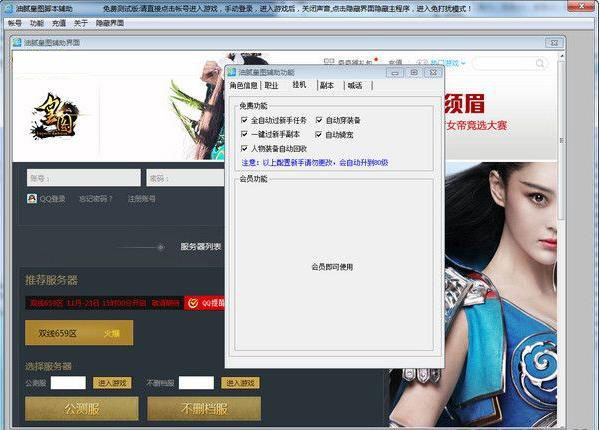Toggle 人物装备自动回收 checkbox
The height and width of the screenshot is (430, 599).
pyautogui.click(x=244, y=149)
